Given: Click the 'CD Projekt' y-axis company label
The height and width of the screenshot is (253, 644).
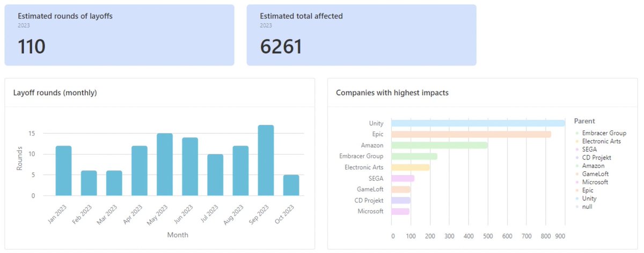Looking at the screenshot, I should pos(369,200).
